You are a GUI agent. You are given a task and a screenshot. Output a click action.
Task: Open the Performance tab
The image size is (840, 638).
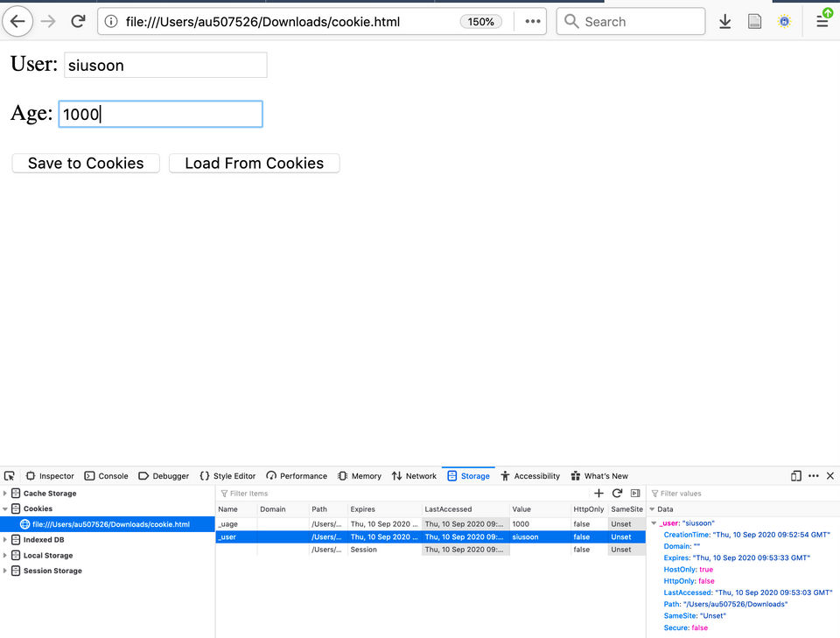coord(297,476)
